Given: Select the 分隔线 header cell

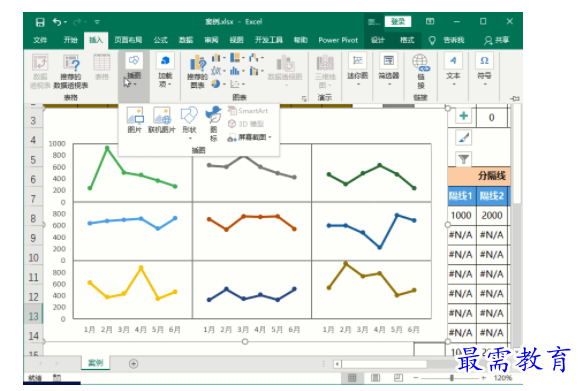Looking at the screenshot, I should tap(479, 176).
